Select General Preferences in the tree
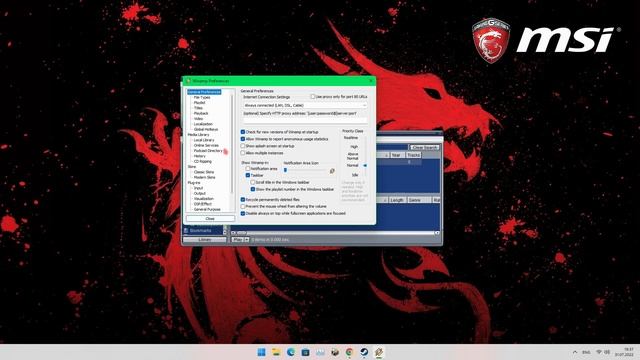 tap(204, 92)
